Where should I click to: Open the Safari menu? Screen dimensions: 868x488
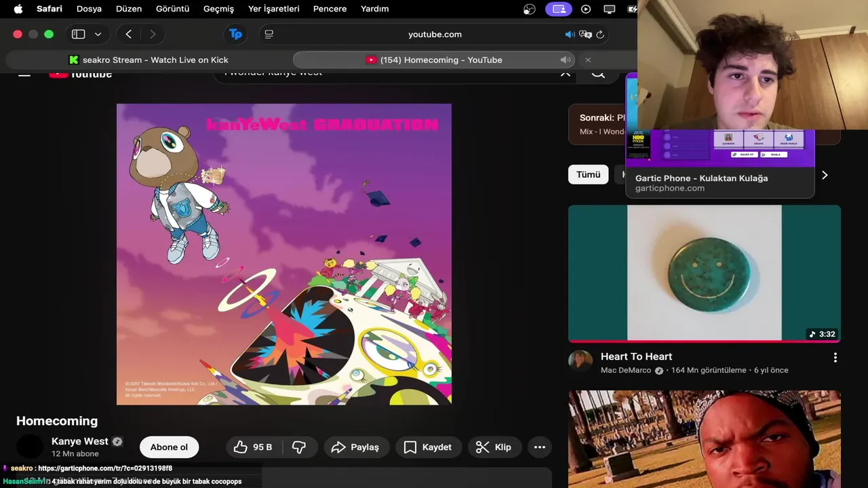pos(50,9)
